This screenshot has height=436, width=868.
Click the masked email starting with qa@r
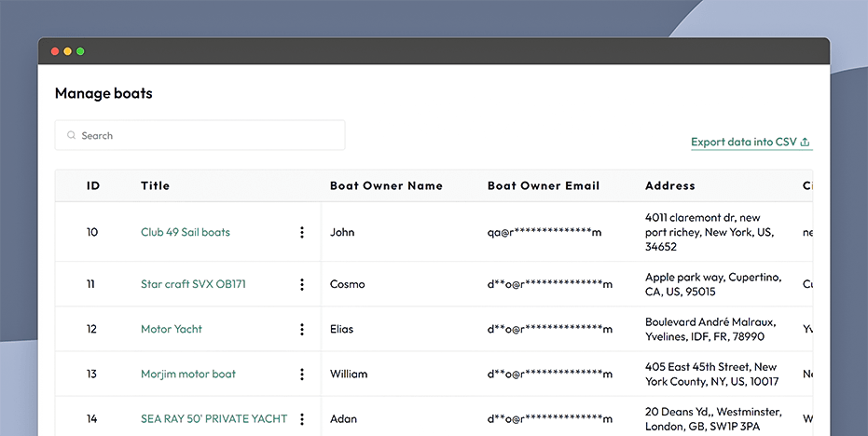coord(544,232)
